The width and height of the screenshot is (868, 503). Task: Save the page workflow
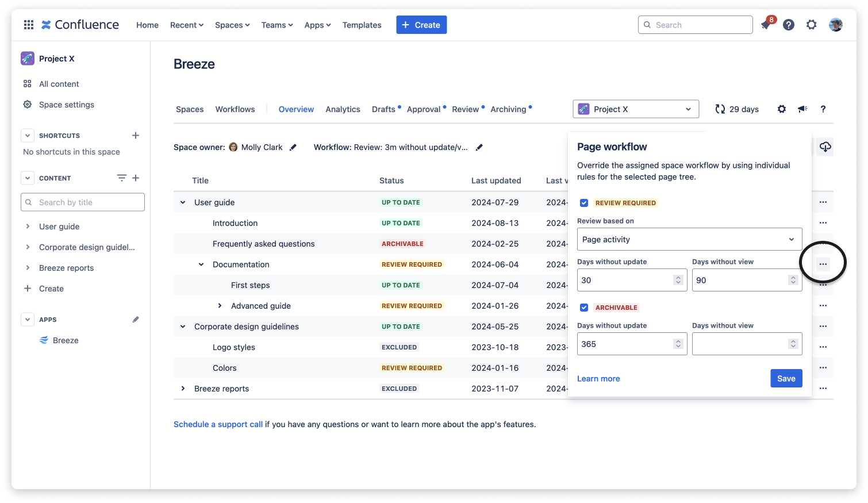786,378
